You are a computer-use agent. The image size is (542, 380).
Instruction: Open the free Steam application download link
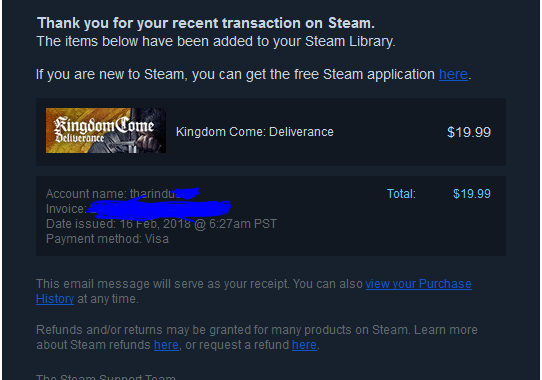tap(453, 74)
